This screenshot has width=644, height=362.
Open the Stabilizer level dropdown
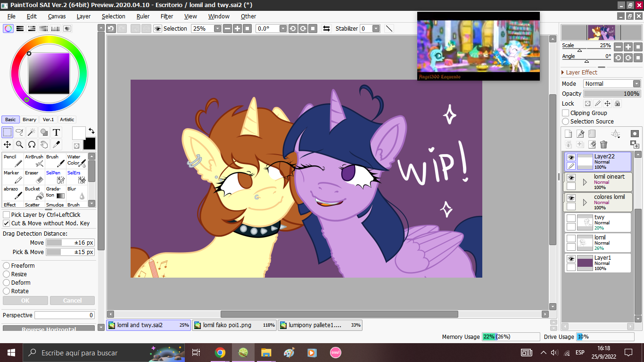[376, 28]
